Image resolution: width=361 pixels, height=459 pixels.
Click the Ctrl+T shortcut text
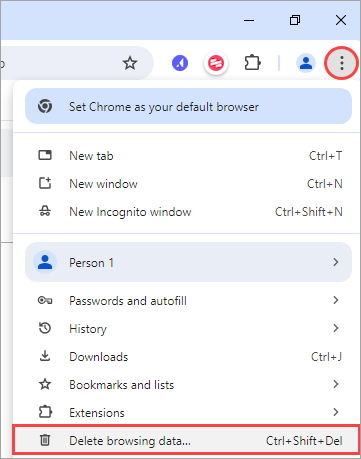click(x=325, y=156)
